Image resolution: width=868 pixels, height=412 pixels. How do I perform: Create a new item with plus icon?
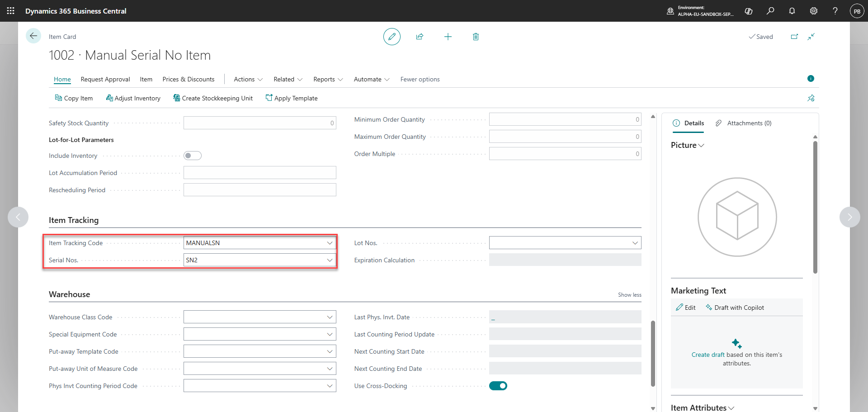[448, 37]
